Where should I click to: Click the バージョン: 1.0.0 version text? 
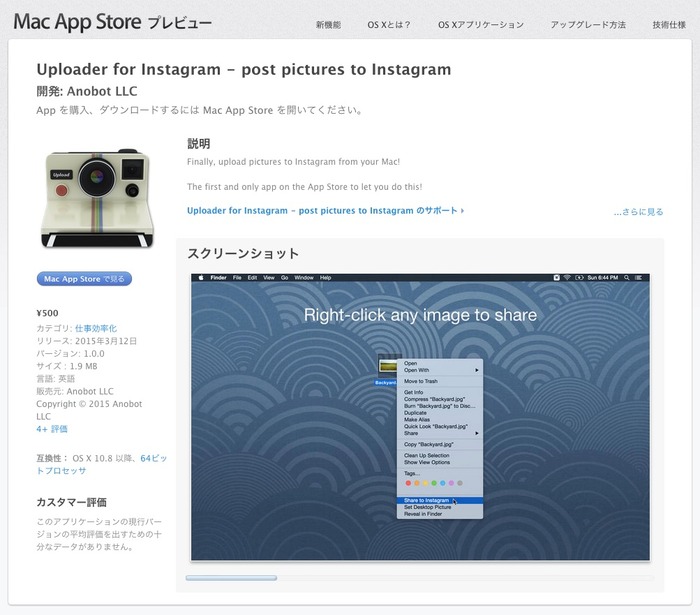pos(70,354)
